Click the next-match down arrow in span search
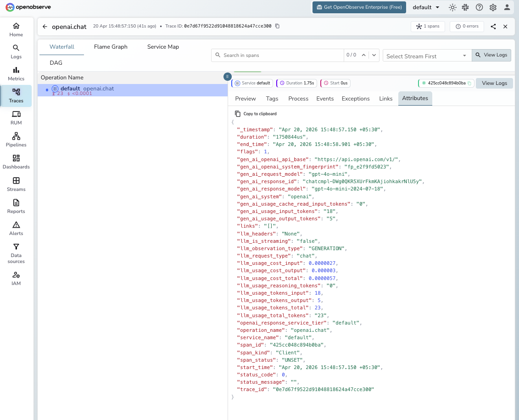519x420 pixels. [x=374, y=55]
